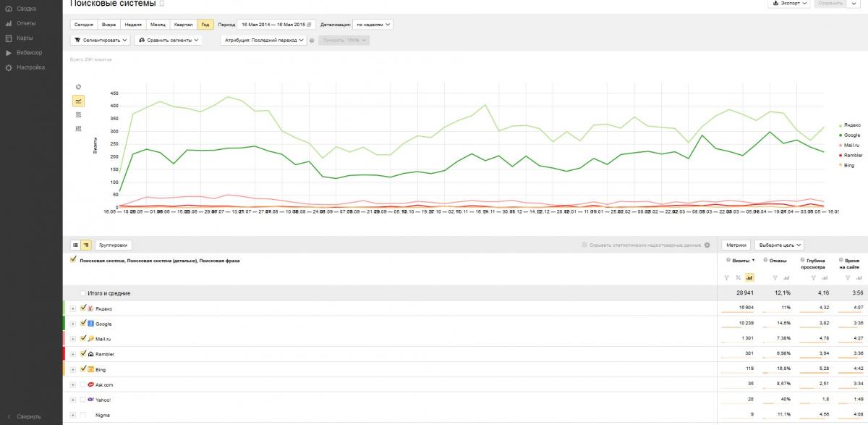Uncheck the Rambler row checkbox
This screenshot has height=425, width=868.
(x=83, y=353)
